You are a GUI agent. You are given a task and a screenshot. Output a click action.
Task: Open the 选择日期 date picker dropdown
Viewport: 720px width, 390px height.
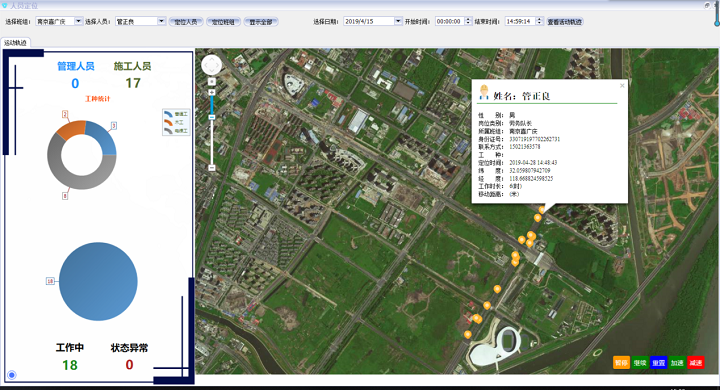(398, 21)
